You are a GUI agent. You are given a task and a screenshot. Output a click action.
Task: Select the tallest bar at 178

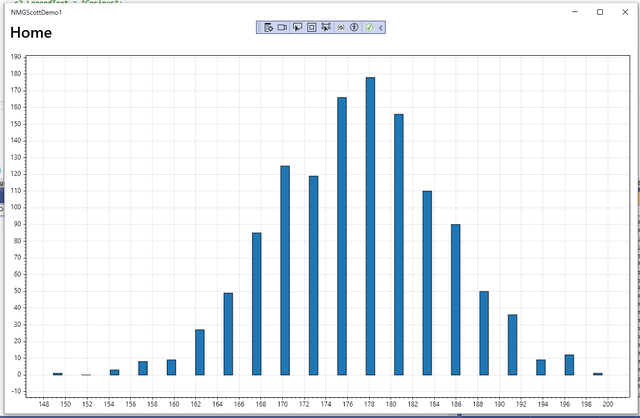pos(370,225)
